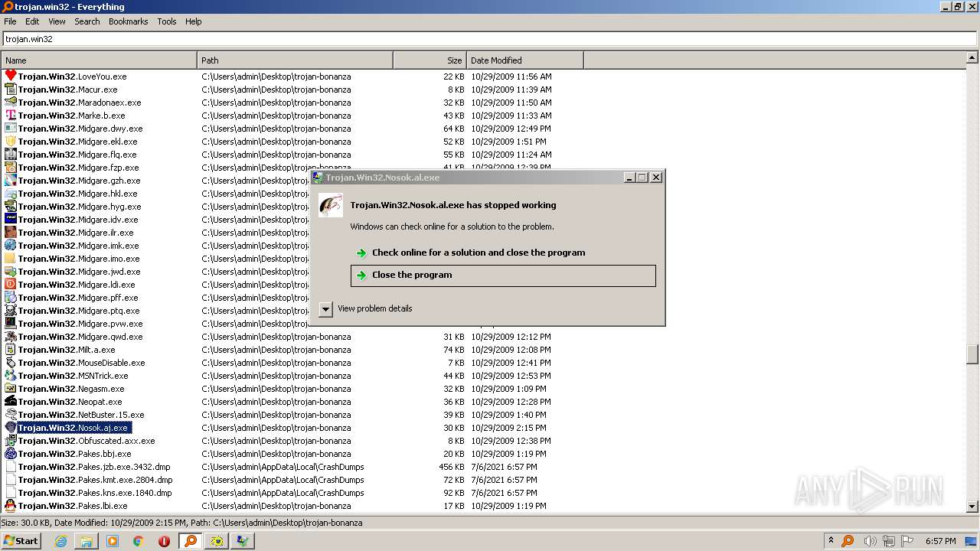This screenshot has height=551, width=980.
Task: Select Trojan.Win32.Midgare.flq.exe file name
Action: click(77, 155)
